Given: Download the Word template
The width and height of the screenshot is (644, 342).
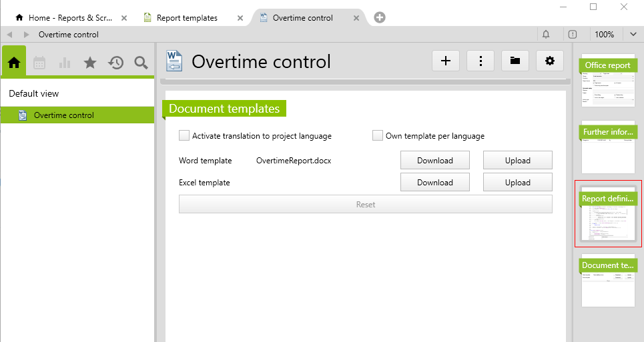Looking at the screenshot, I should 434,161.
